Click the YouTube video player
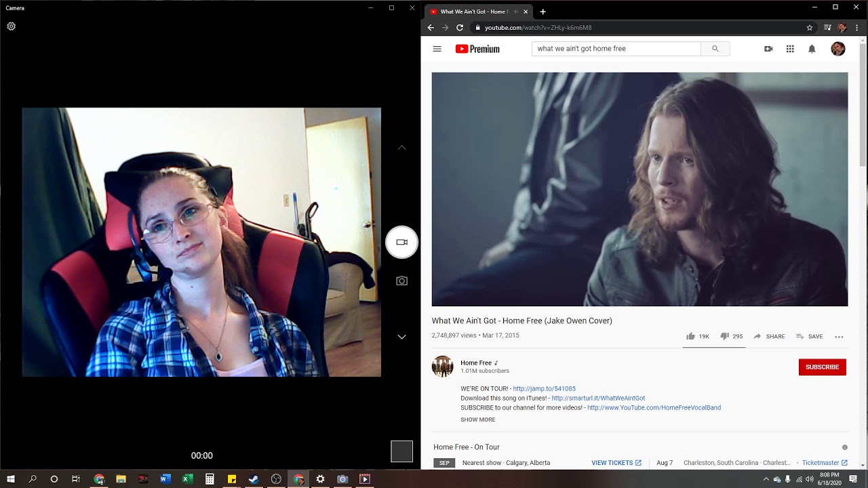868x488 pixels. click(639, 189)
